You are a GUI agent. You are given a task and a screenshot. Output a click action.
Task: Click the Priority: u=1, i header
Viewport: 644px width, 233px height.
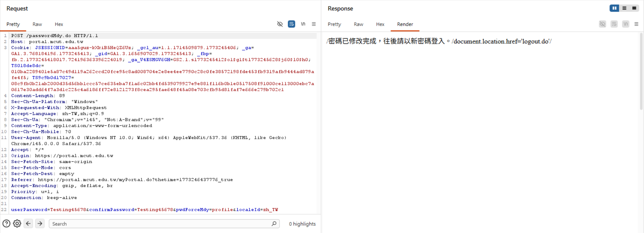tap(35, 192)
